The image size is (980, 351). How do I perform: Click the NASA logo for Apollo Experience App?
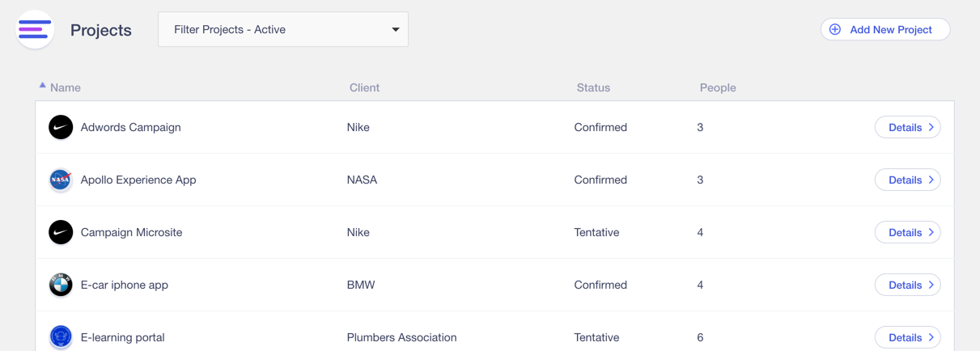point(61,180)
